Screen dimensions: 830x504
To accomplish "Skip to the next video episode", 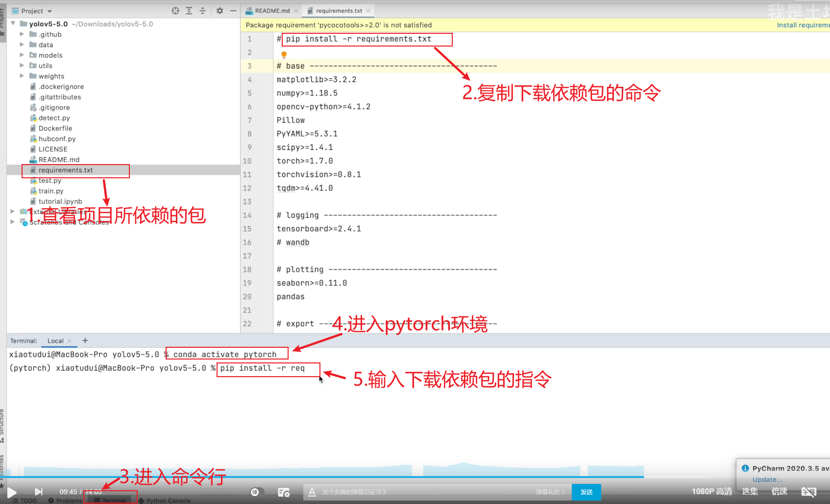I will 39,492.
